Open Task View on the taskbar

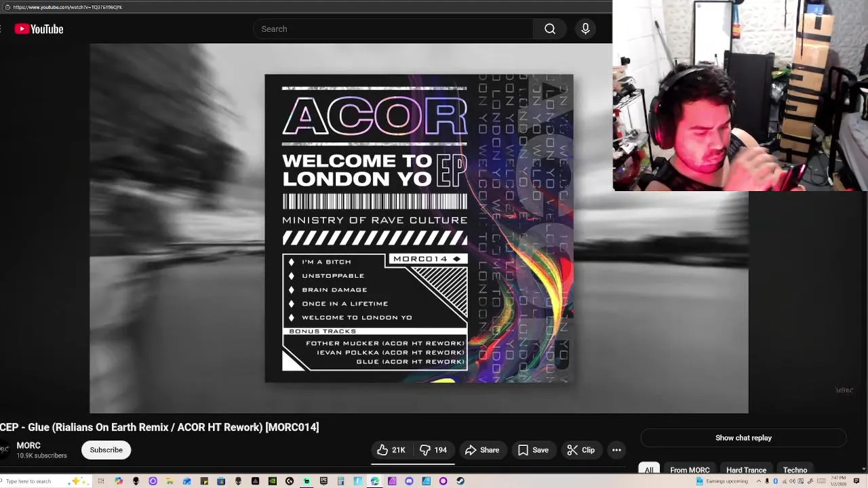101,481
